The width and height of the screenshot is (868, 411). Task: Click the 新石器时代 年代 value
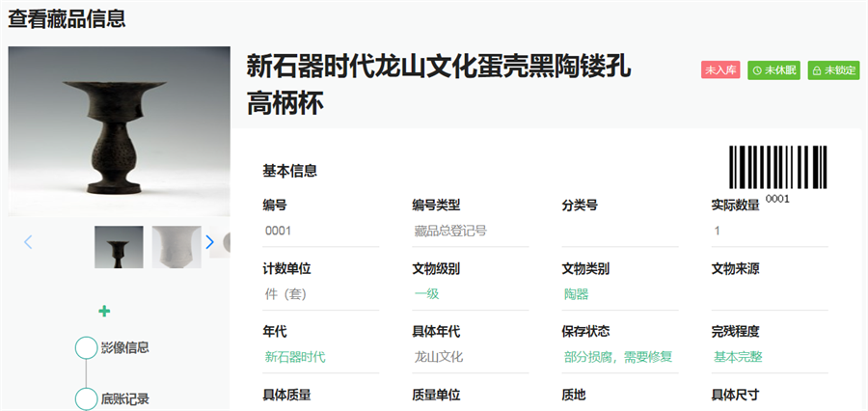click(x=295, y=357)
